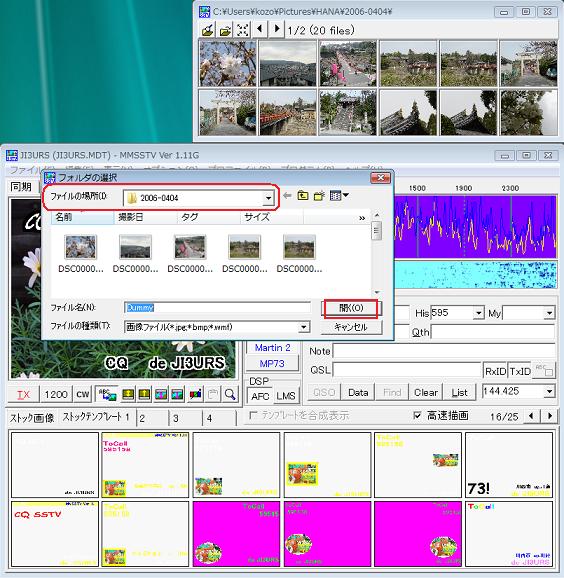This screenshot has height=578, width=564.
Task: Click the Note input field
Action: [444, 351]
